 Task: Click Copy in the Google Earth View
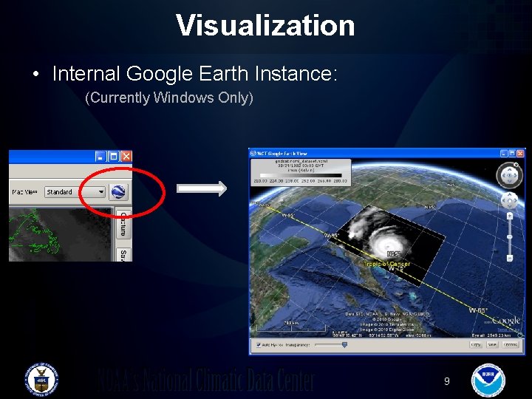[x=476, y=345]
